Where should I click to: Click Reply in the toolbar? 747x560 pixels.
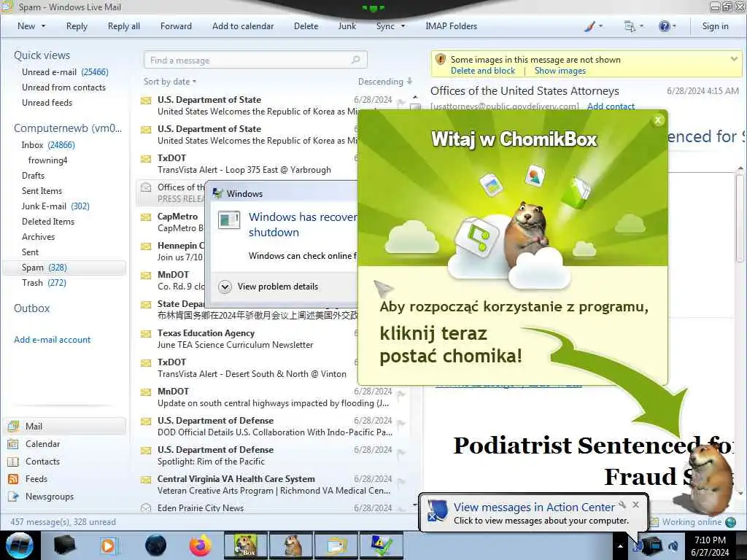point(77,26)
